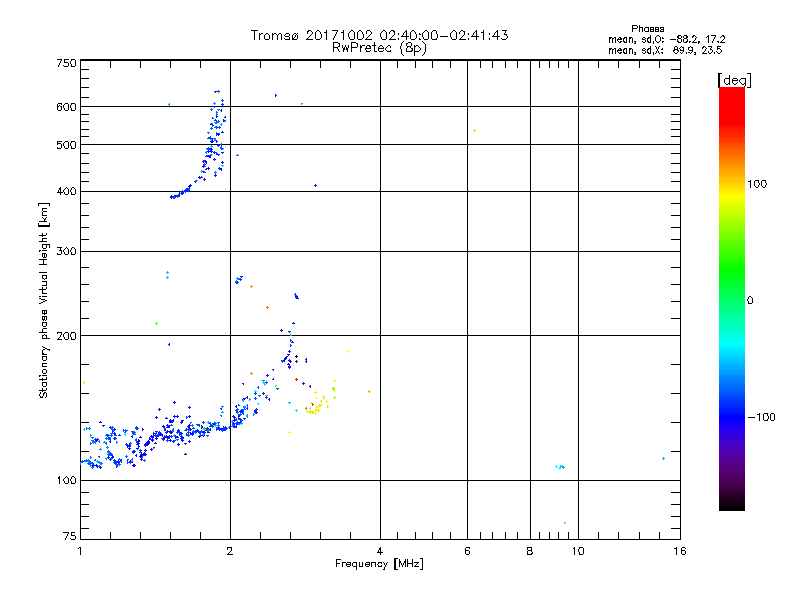Click the isolated yellow point above 6 MHz
This screenshot has height=600, width=800.
pos(474,131)
